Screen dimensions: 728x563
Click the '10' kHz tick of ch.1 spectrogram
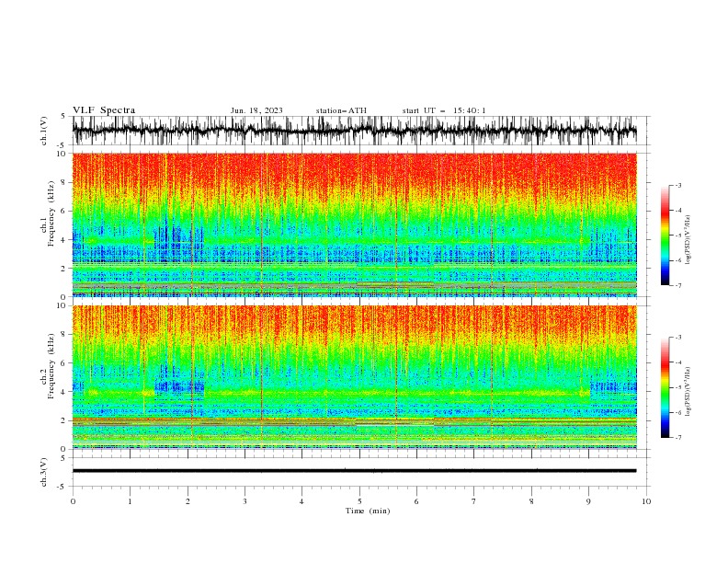pos(63,154)
